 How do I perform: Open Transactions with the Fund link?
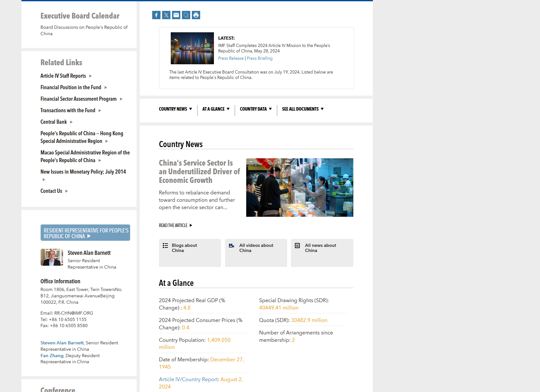click(x=68, y=110)
